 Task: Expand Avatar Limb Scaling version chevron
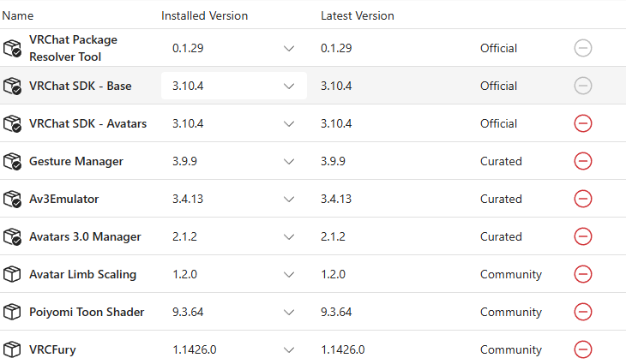click(289, 274)
